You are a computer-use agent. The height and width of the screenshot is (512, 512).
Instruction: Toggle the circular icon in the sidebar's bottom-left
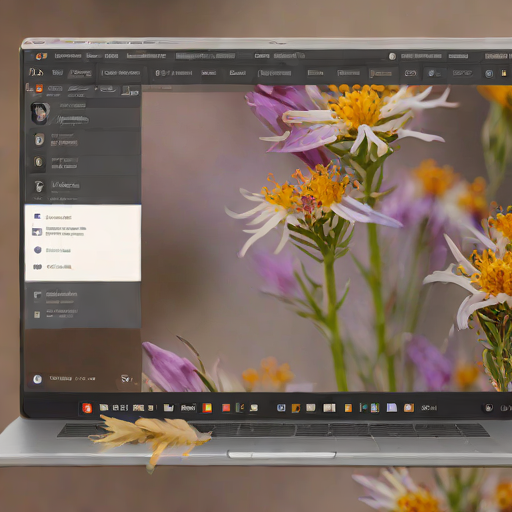[37, 379]
